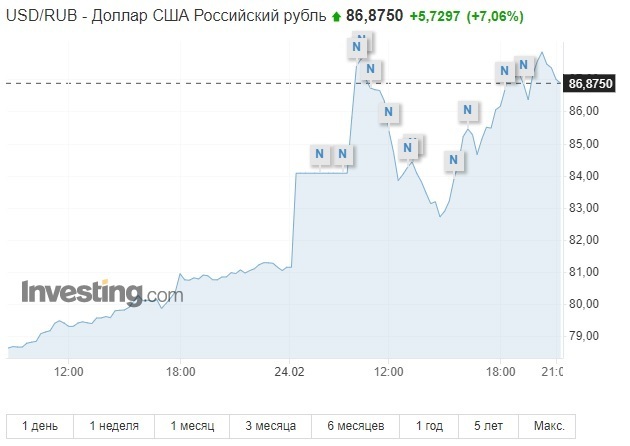This screenshot has height=446, width=630.
Task: Choose the 1 год period
Action: 429,426
